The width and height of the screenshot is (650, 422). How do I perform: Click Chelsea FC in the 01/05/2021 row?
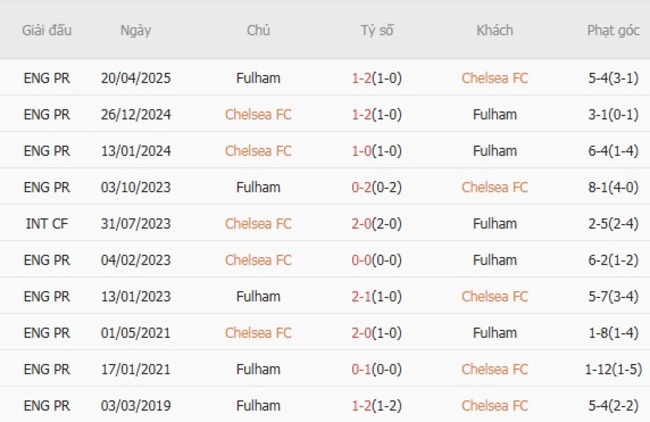(x=258, y=333)
